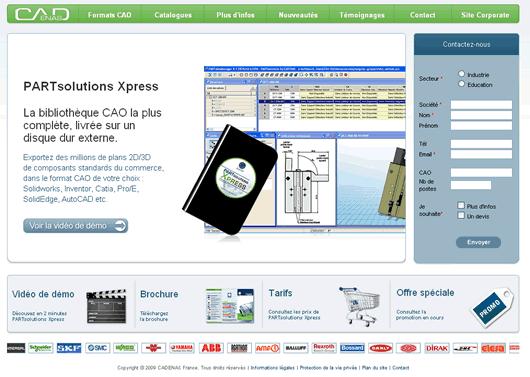Click the DIRAK partner logo
Image resolution: width=530 pixels, height=377 pixels.
pyautogui.click(x=437, y=348)
